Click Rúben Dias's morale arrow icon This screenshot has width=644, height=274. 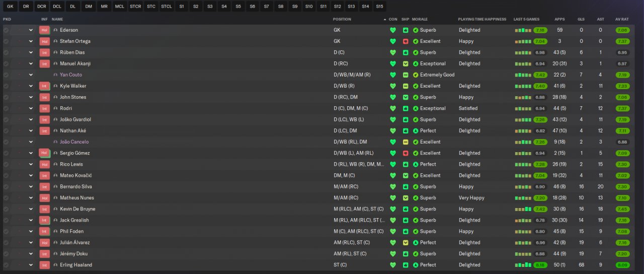coord(416,52)
